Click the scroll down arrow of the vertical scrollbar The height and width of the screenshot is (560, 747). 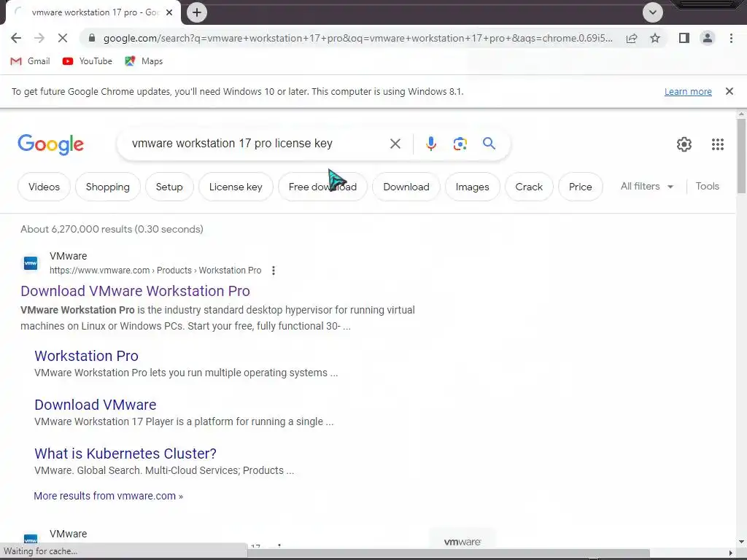(741, 542)
